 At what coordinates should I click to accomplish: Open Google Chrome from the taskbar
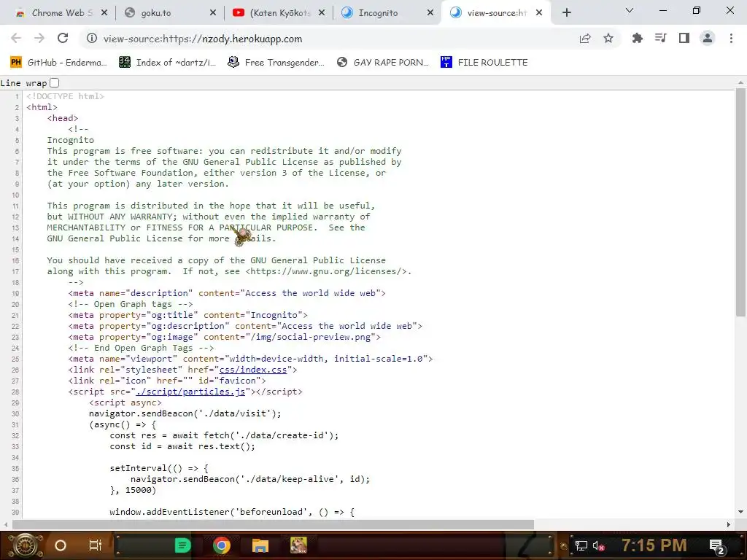(x=222, y=545)
